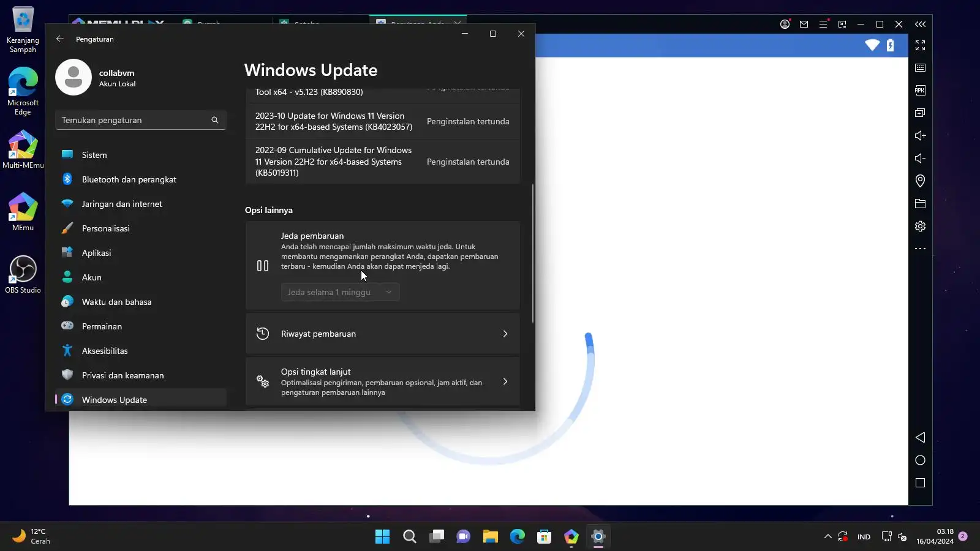Screen dimensions: 980x551
Task: Open File Explorer from taskbar
Action: point(491,537)
